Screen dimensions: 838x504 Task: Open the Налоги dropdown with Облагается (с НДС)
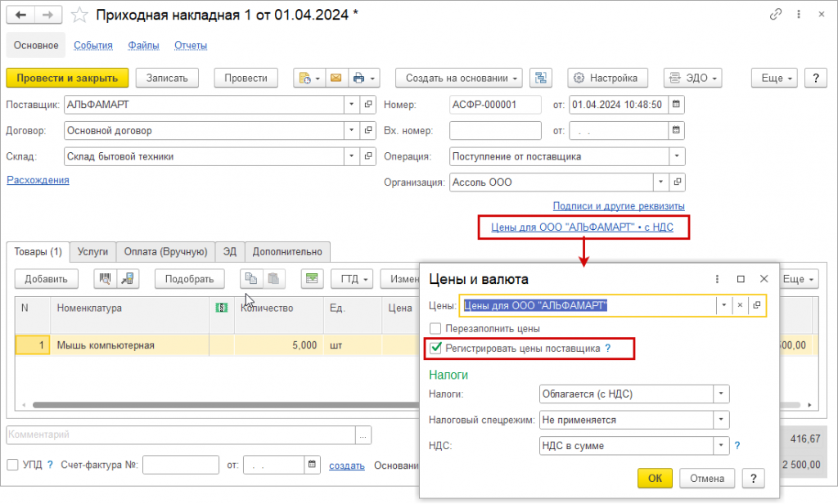(x=721, y=394)
